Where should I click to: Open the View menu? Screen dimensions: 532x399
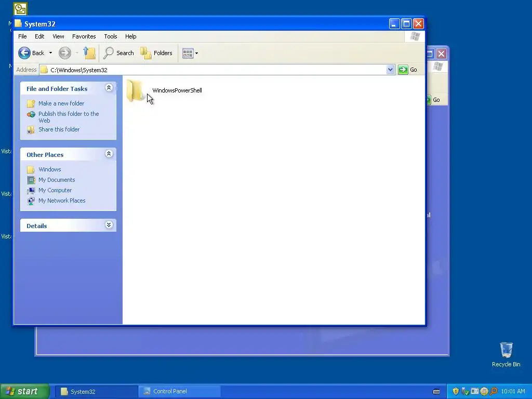pos(58,36)
